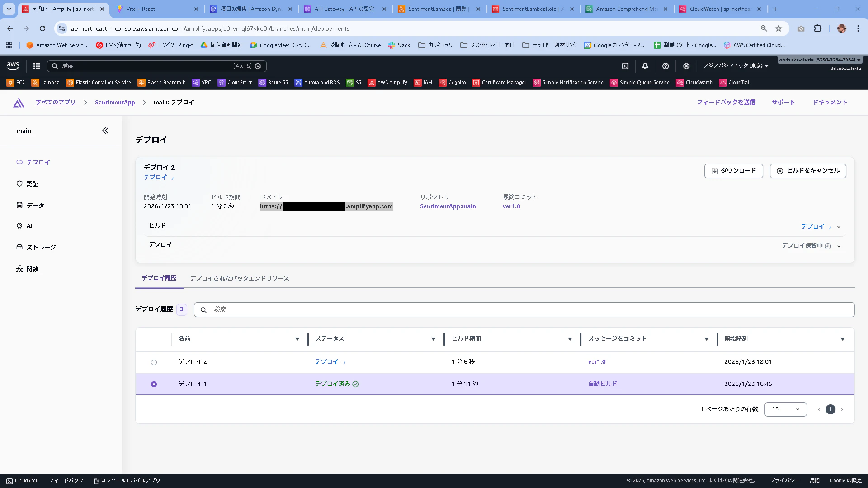The image size is (868, 488).
Task: Click the ビルドをキャンセル button
Action: click(x=808, y=171)
